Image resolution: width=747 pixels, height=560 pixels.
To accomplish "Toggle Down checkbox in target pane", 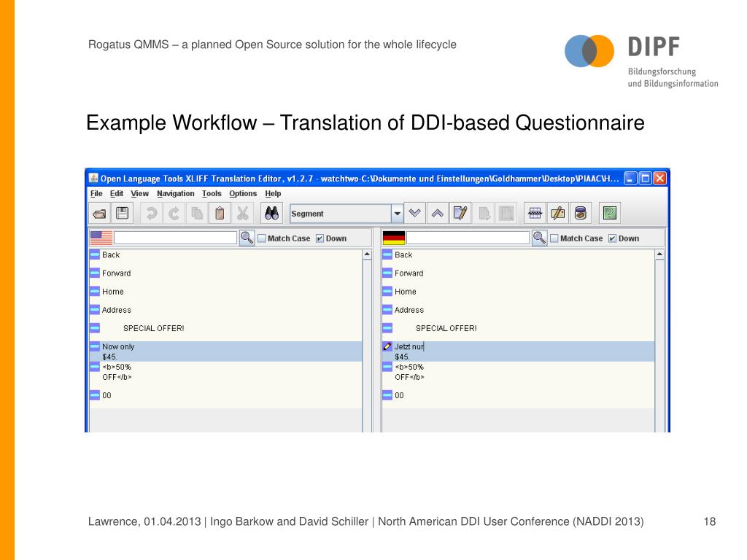I will tap(612, 238).
